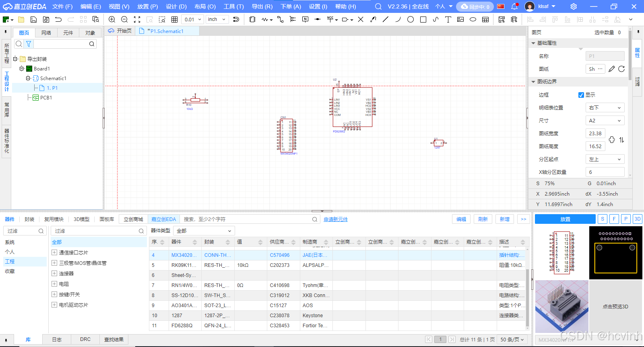Collapse the 基础属性 section
The image size is (644, 347).
pyautogui.click(x=533, y=43)
